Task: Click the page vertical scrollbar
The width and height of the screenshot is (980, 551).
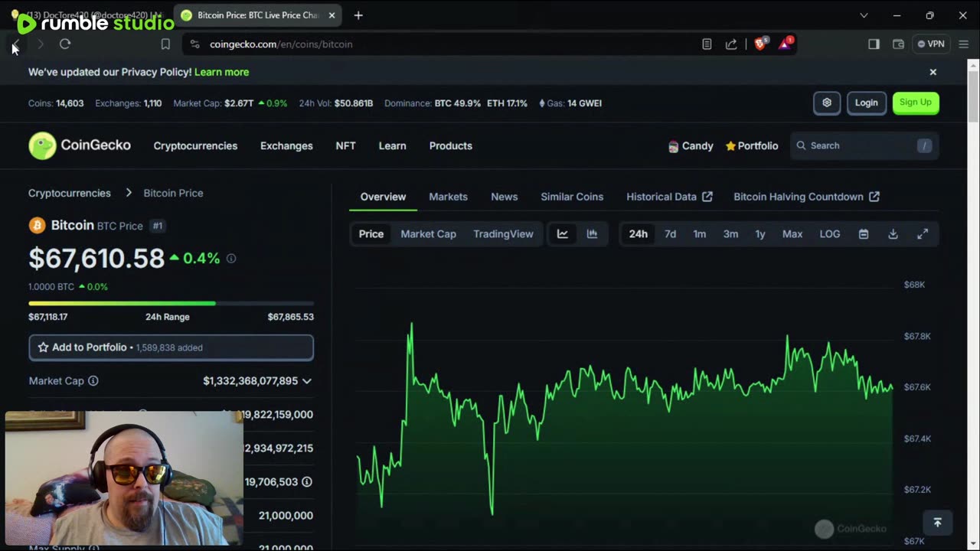Action: [x=973, y=96]
